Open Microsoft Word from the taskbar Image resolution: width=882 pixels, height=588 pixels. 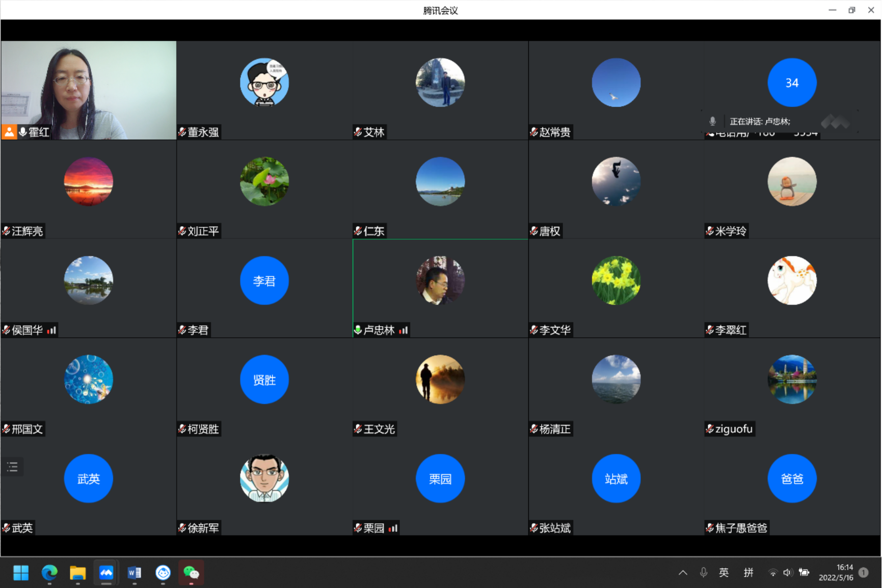point(135,573)
